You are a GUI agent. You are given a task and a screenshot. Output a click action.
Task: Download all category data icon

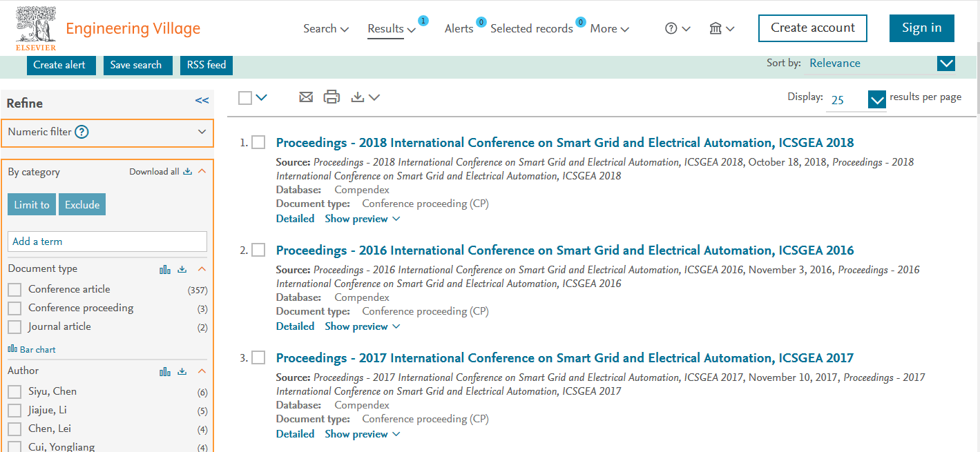coord(187,172)
